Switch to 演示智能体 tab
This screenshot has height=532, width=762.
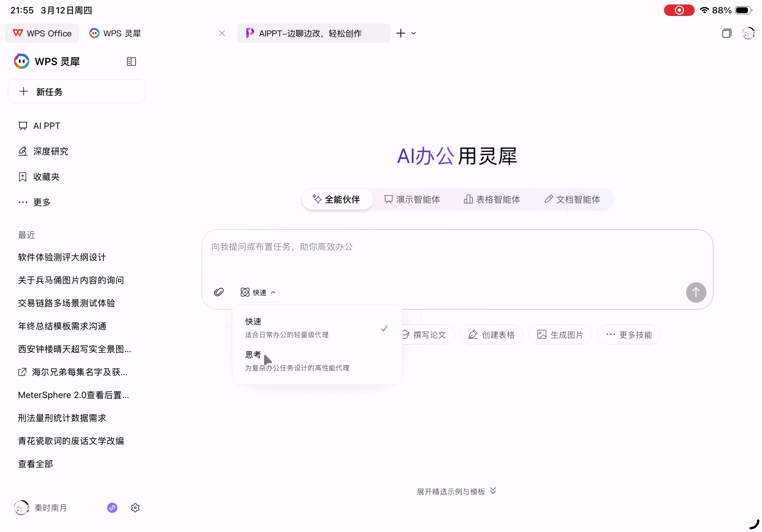(x=412, y=199)
